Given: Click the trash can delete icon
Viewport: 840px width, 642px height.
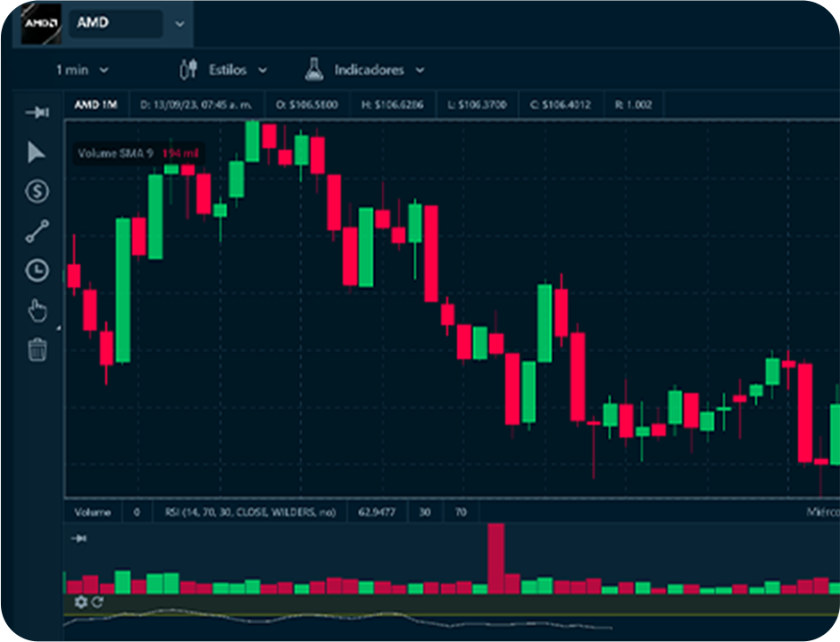Looking at the screenshot, I should click(x=37, y=349).
